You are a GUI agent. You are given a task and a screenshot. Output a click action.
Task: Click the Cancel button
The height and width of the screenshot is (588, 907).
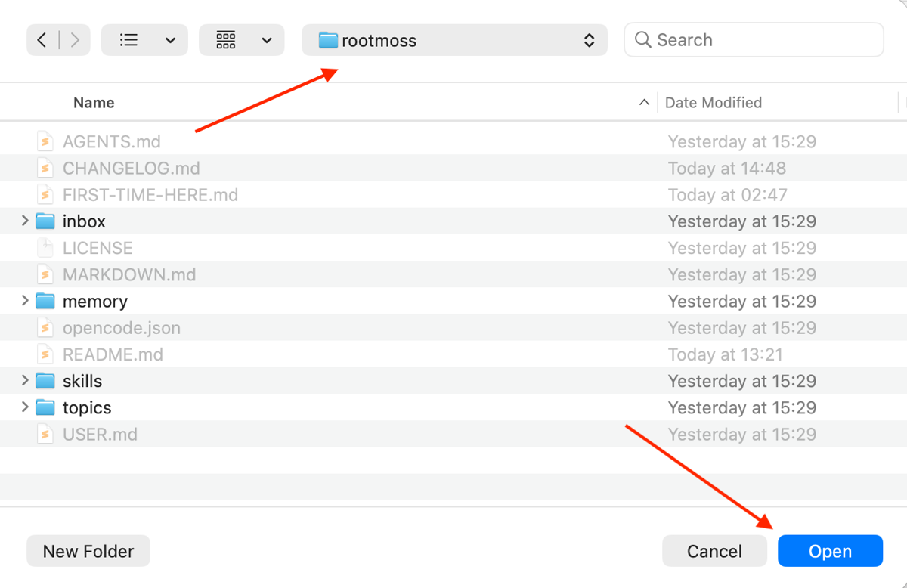point(714,551)
